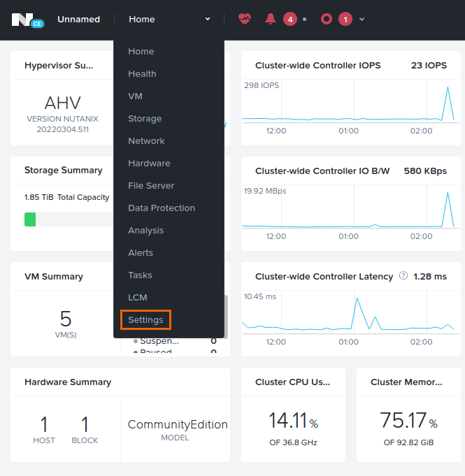Click the green storage usage bar
The height and width of the screenshot is (476, 465).
coord(30,219)
